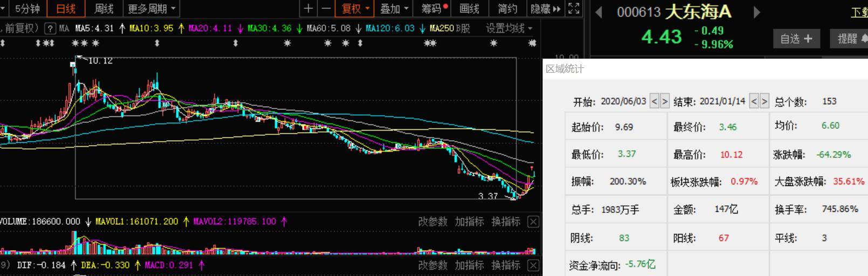The image size is (868, 276).
Task: Step the 开始 start date forward
Action: tap(665, 101)
